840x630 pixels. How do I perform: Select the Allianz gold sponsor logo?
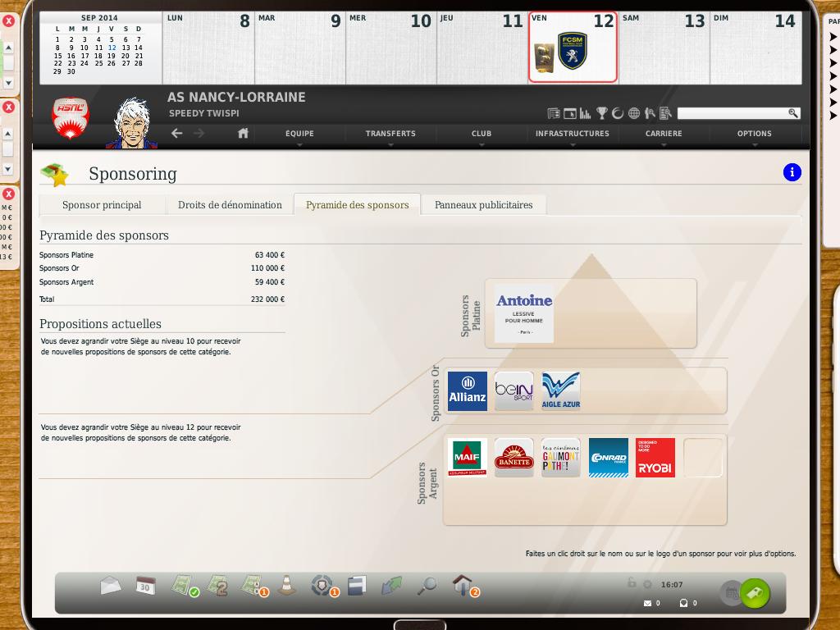click(x=467, y=391)
